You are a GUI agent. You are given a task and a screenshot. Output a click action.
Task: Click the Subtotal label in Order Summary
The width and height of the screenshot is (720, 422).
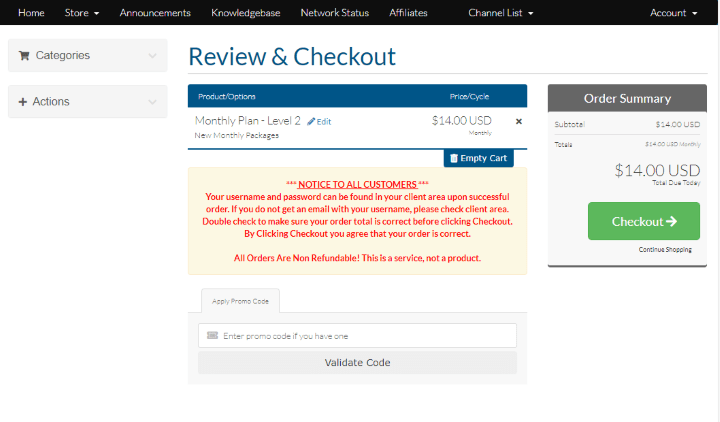(x=569, y=124)
